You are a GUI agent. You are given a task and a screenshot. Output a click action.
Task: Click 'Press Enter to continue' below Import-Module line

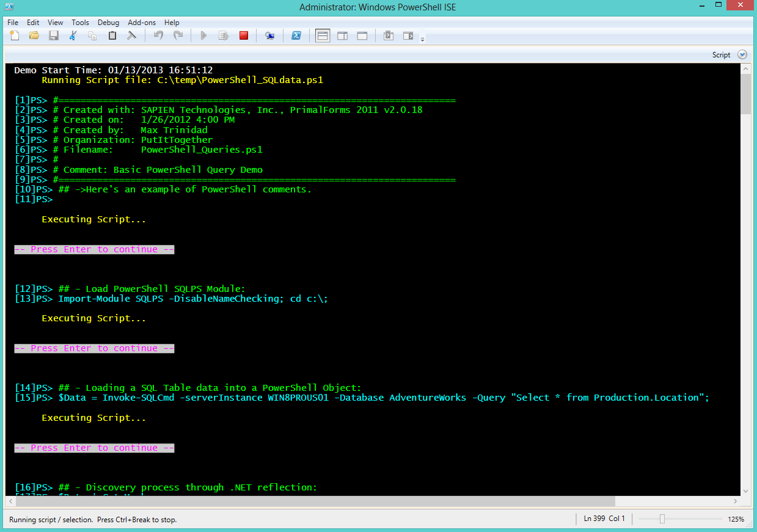(x=95, y=348)
